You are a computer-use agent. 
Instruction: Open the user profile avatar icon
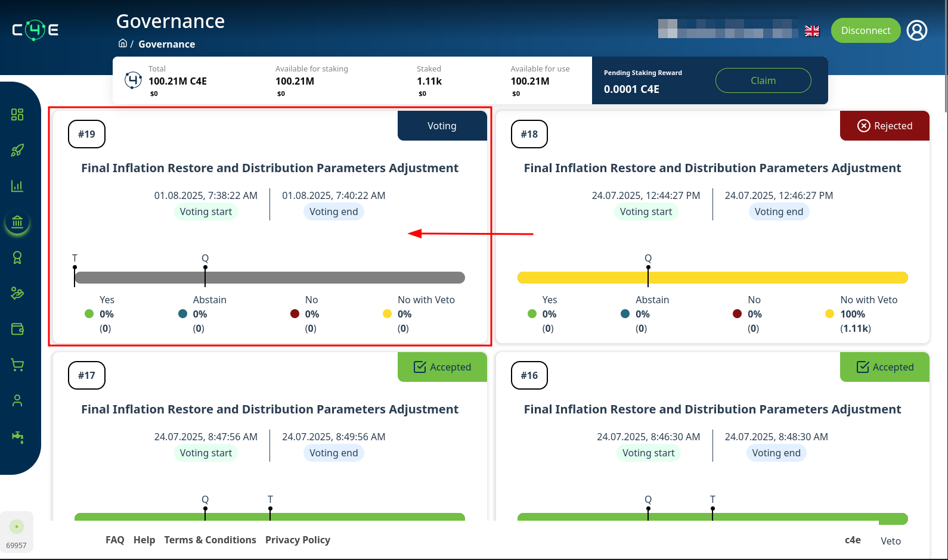pyautogui.click(x=916, y=30)
